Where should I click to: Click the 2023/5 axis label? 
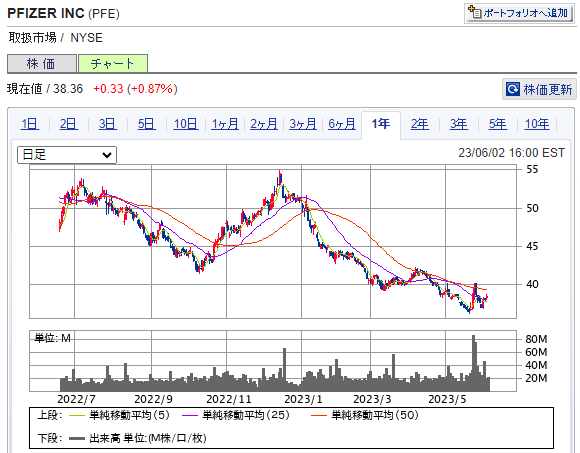447,399
